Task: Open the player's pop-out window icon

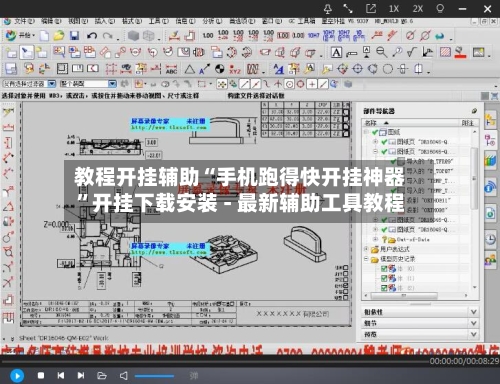Action: click(x=371, y=9)
